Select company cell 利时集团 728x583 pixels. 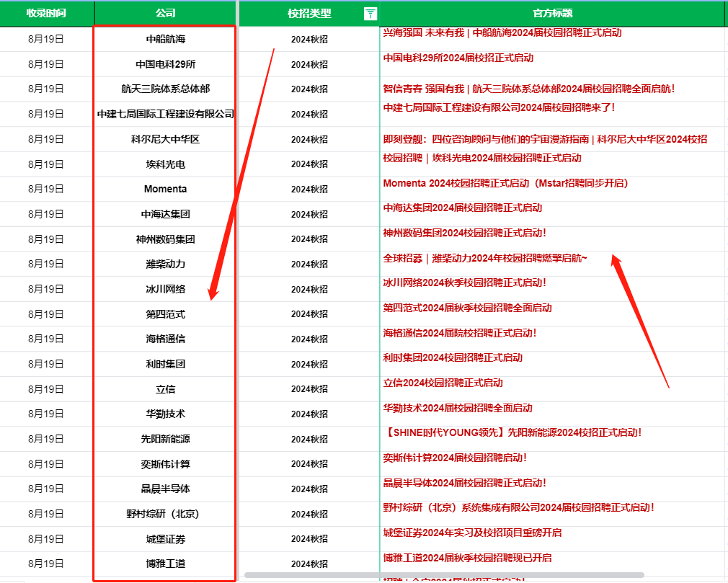pos(165,364)
